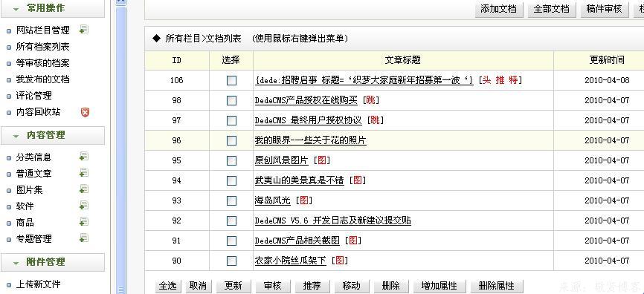The image size is (644, 294).
Task: Tick checkbox for article ID 90
Action: point(231,261)
